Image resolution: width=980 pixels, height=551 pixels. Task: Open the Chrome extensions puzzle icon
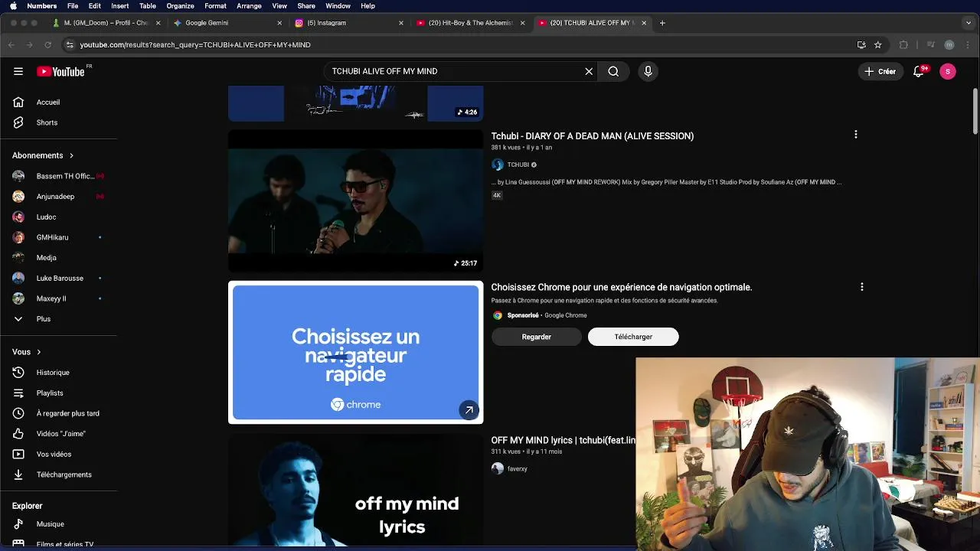(903, 44)
